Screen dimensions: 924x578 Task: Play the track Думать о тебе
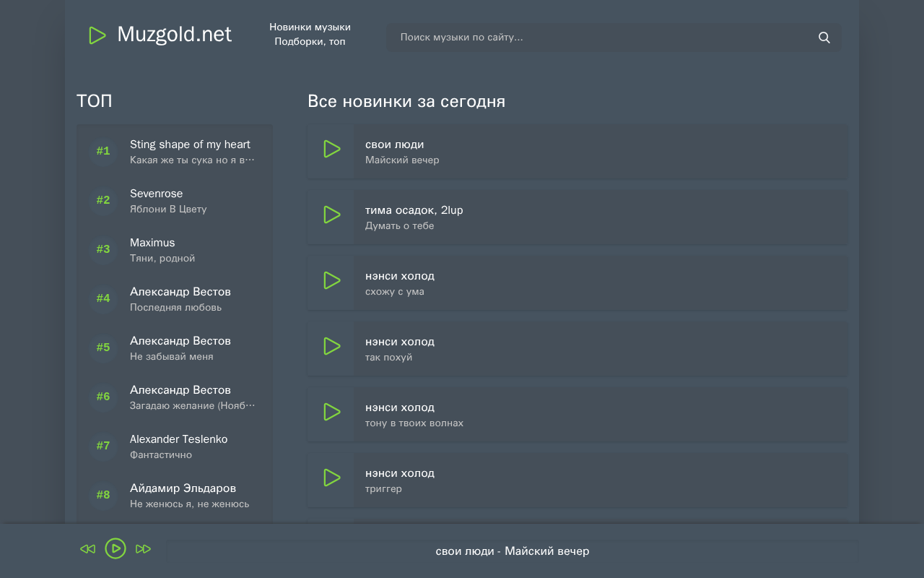[331, 215]
